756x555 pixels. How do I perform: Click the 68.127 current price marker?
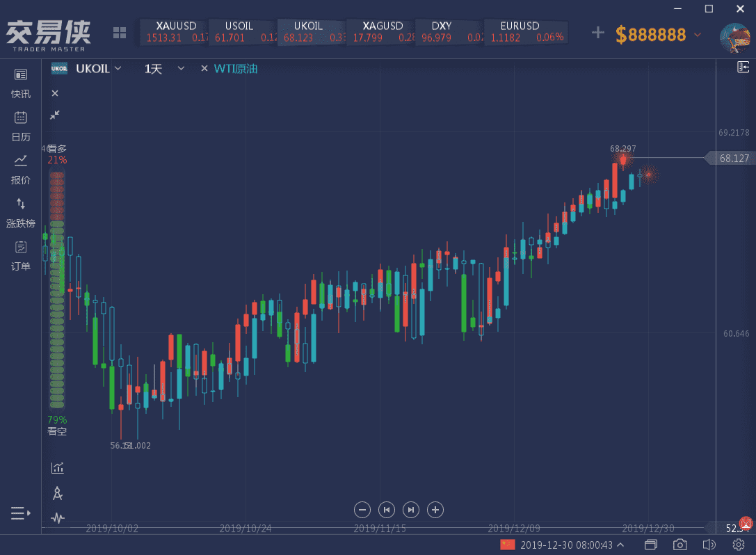[732, 158]
